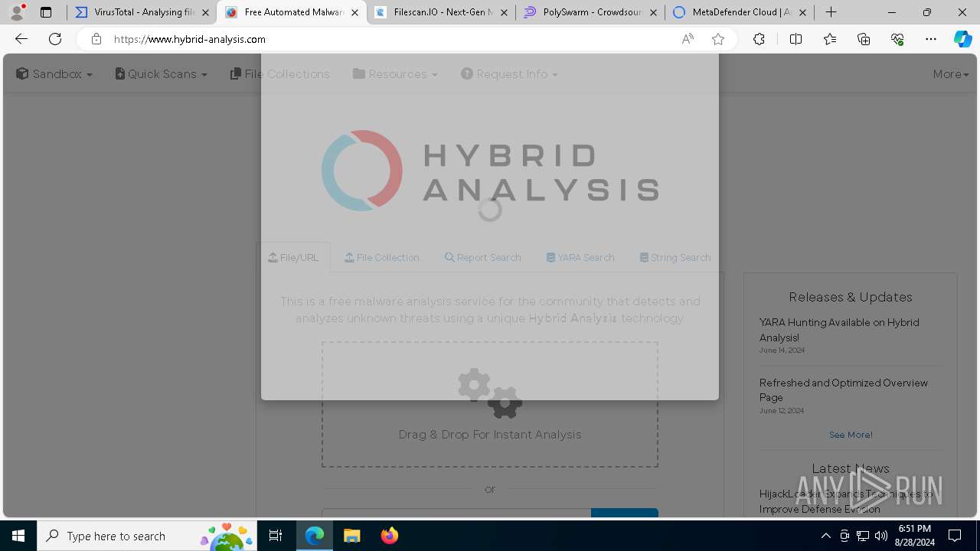Open Edge Settings and more menu
Viewport: 980px width, 551px height.
tap(931, 39)
